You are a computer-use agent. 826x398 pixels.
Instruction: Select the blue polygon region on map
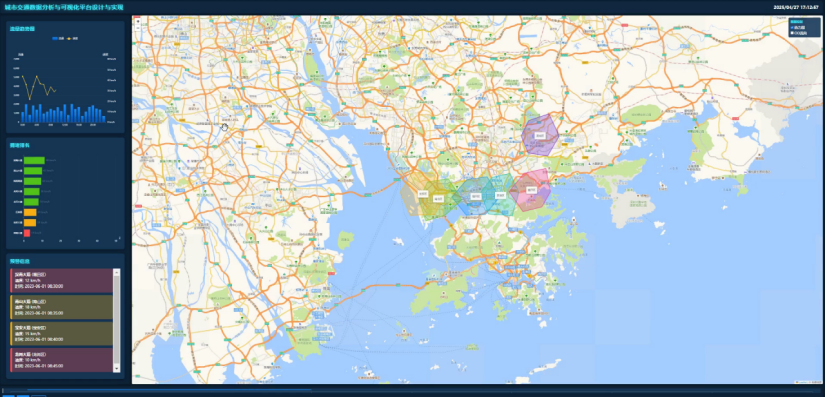click(x=475, y=196)
